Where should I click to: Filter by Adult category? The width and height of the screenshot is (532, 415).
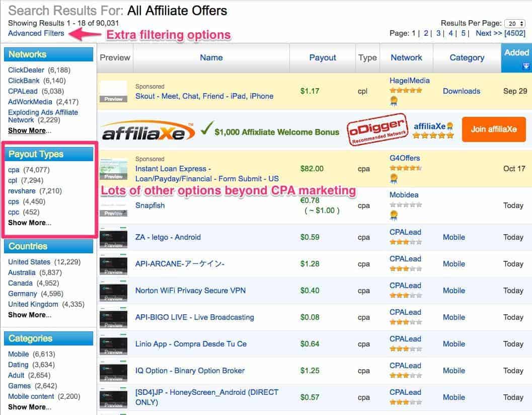pos(16,375)
